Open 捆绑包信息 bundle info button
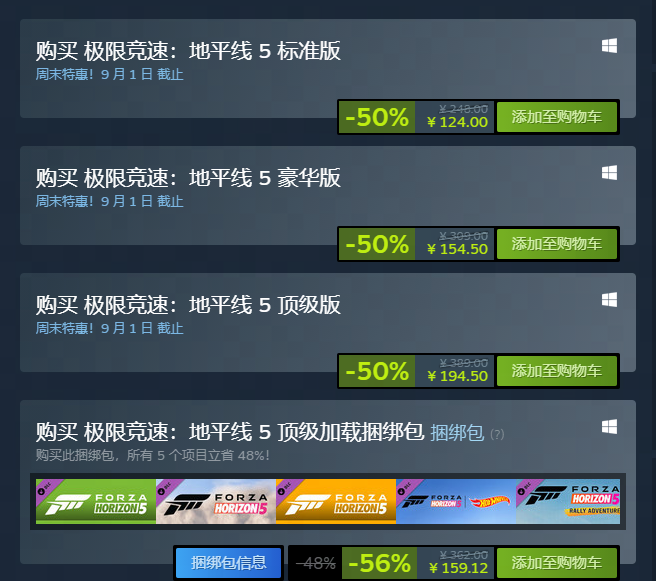Image resolution: width=656 pixels, height=581 pixels. point(228,563)
